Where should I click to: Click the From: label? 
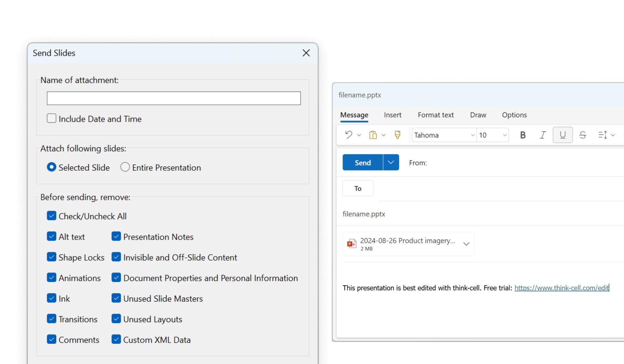click(x=418, y=163)
